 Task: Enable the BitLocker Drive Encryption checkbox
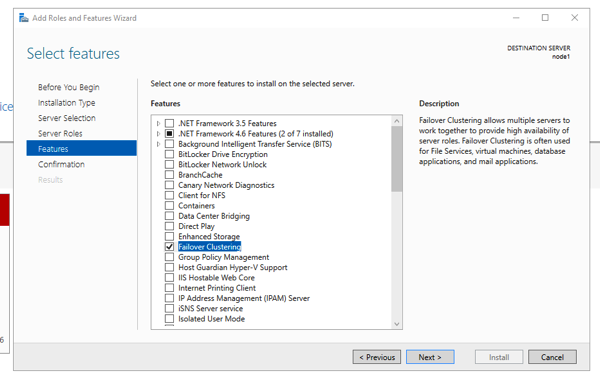[x=169, y=154]
